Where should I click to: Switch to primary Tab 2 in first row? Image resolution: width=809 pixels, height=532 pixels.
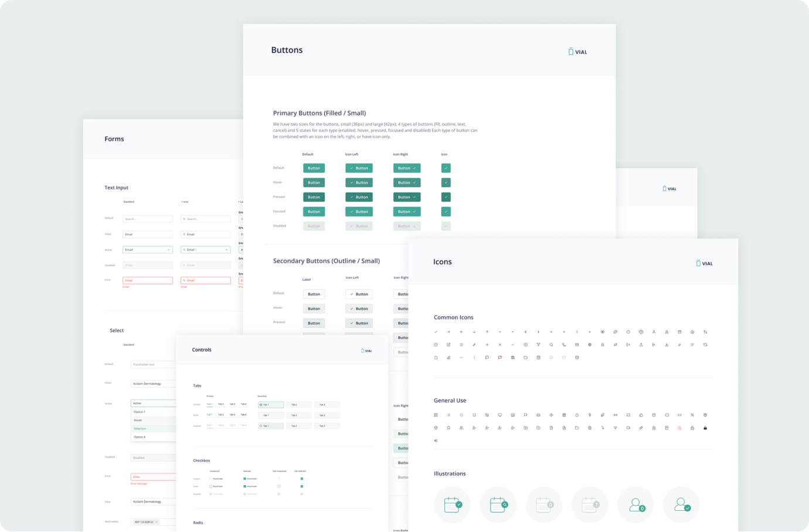(x=221, y=404)
